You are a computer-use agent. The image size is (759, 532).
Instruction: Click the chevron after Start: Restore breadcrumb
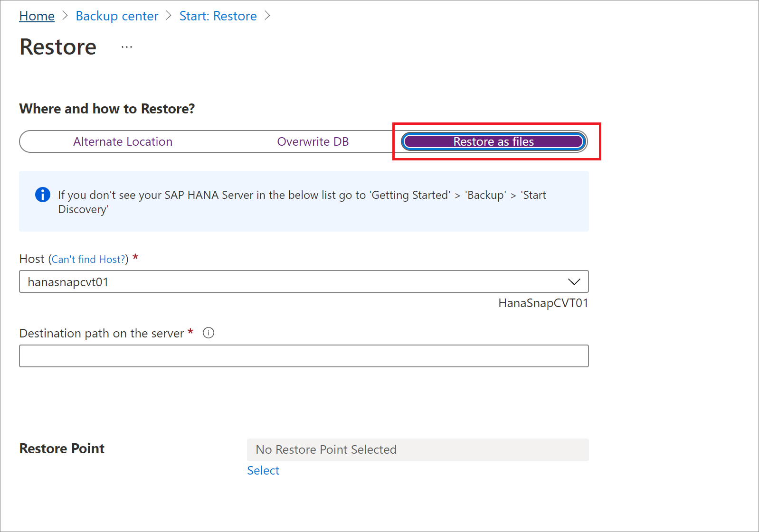pos(267,16)
